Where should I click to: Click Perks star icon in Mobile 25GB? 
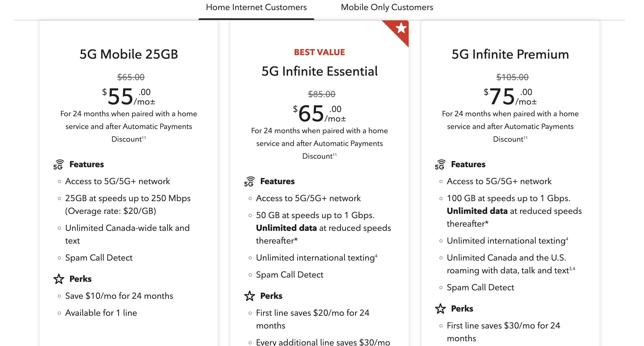tap(59, 279)
